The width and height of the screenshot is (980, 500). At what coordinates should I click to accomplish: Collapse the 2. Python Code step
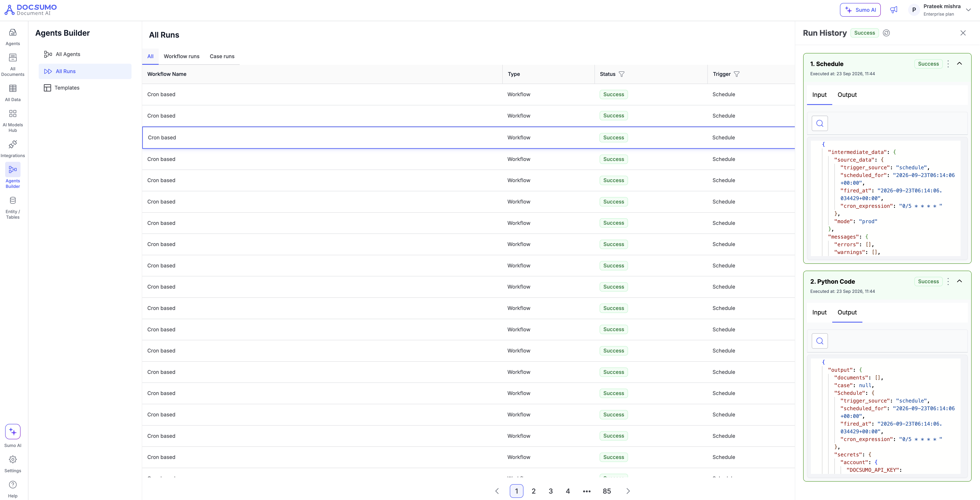tap(959, 281)
